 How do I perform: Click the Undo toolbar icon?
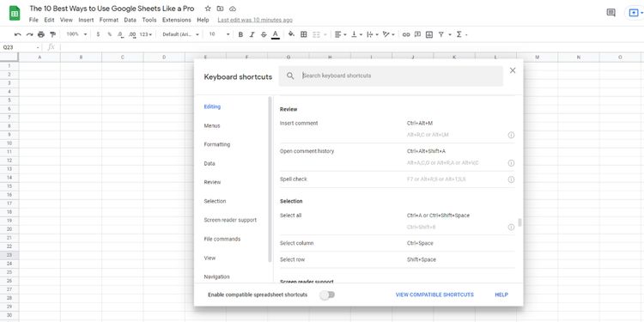[x=18, y=34]
